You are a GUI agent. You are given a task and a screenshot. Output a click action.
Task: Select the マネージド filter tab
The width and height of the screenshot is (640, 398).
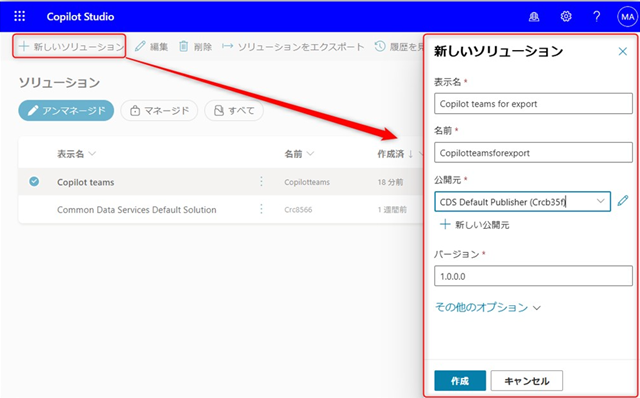tap(159, 111)
